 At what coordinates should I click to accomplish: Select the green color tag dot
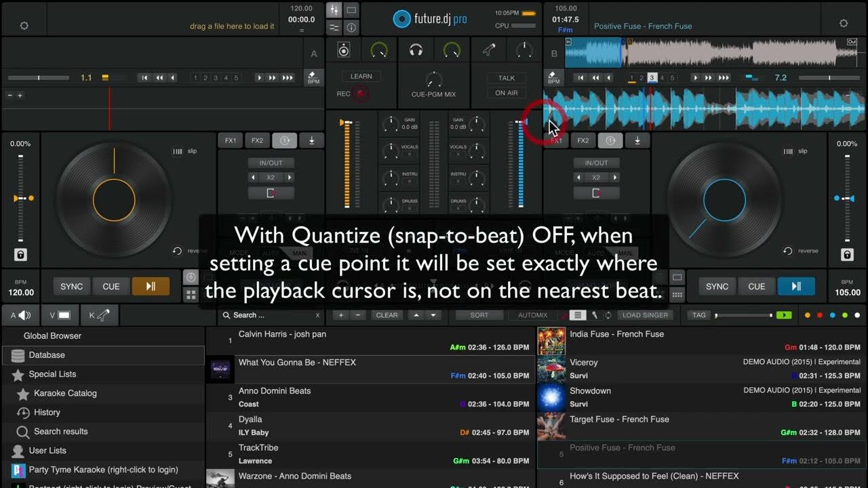click(x=844, y=315)
